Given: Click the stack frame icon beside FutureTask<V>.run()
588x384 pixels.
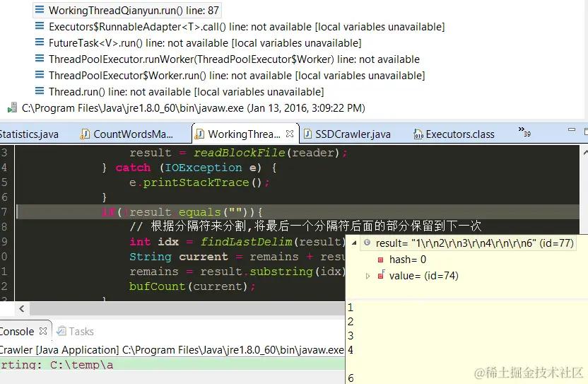Looking at the screenshot, I should [40, 42].
